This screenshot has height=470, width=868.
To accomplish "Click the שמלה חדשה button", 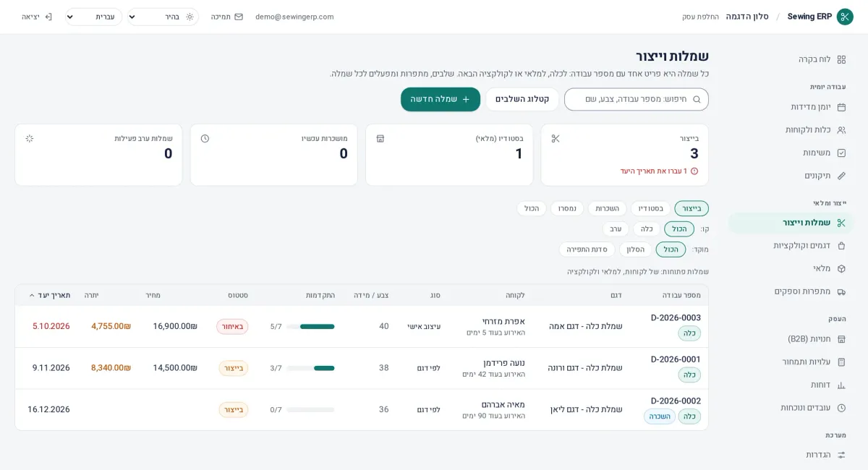I will [x=441, y=99].
